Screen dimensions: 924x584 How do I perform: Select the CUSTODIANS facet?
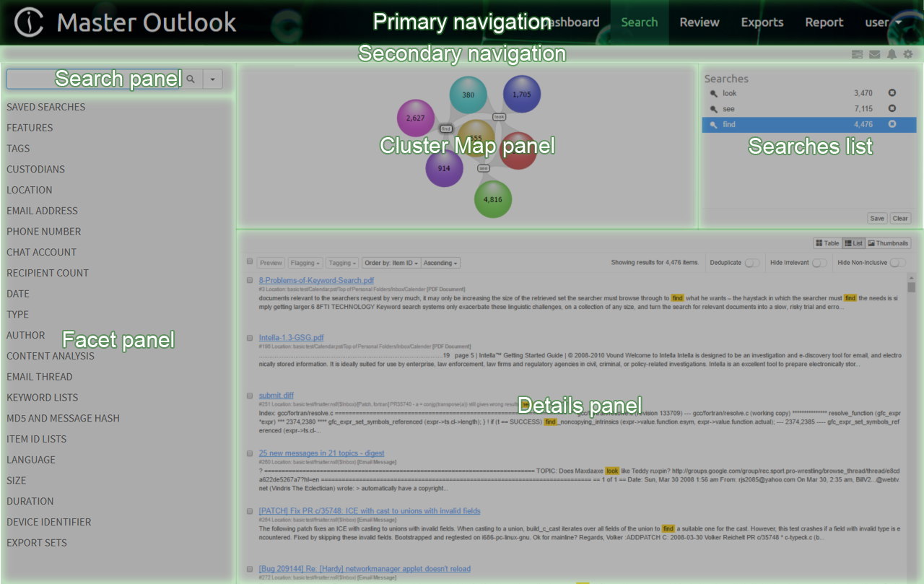[x=35, y=169]
